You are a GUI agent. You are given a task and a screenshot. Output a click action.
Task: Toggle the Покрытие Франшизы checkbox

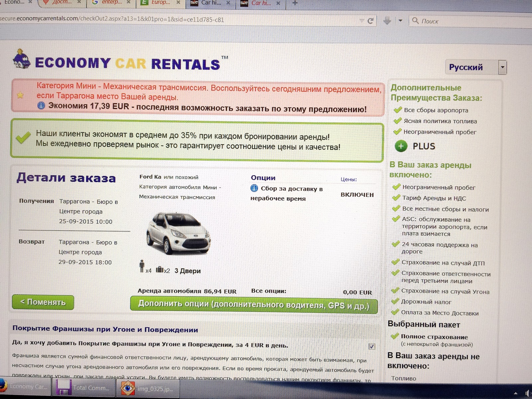click(372, 346)
